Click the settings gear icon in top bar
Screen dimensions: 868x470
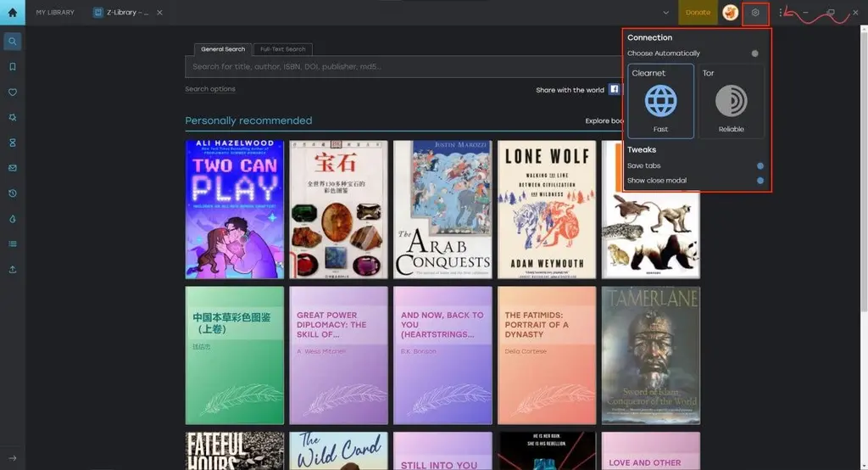tap(755, 13)
